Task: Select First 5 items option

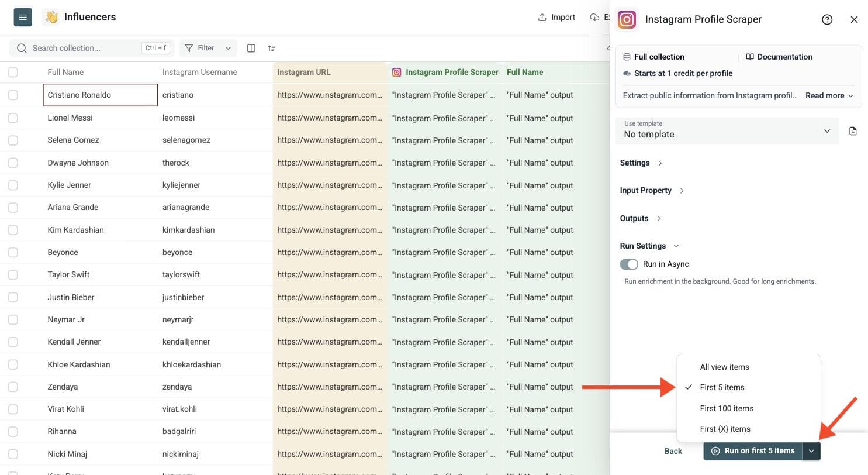Action: tap(749, 387)
